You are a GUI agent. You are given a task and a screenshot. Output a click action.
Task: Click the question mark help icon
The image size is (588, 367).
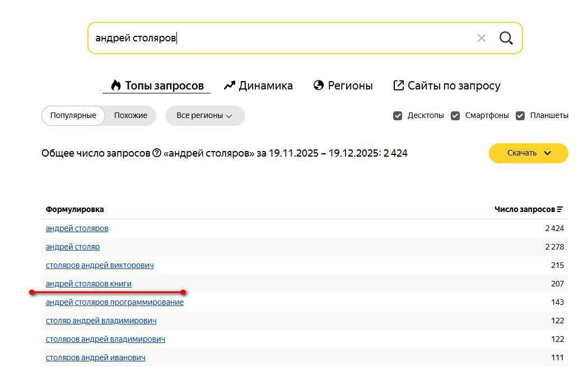point(157,153)
